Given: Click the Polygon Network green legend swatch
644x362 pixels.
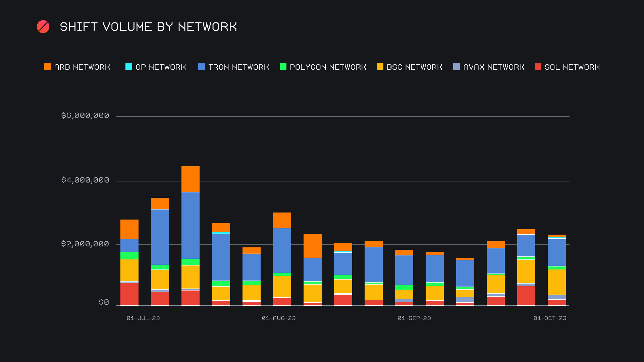Looking at the screenshot, I should (283, 67).
